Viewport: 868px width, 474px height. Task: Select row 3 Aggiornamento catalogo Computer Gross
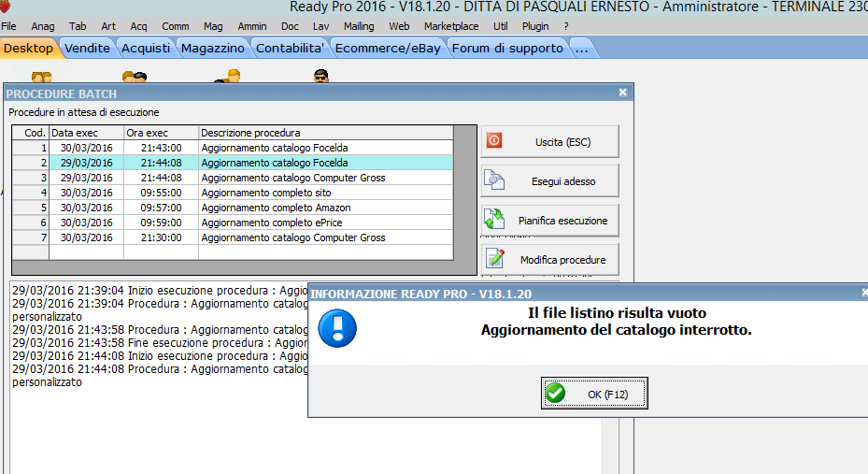click(x=233, y=178)
